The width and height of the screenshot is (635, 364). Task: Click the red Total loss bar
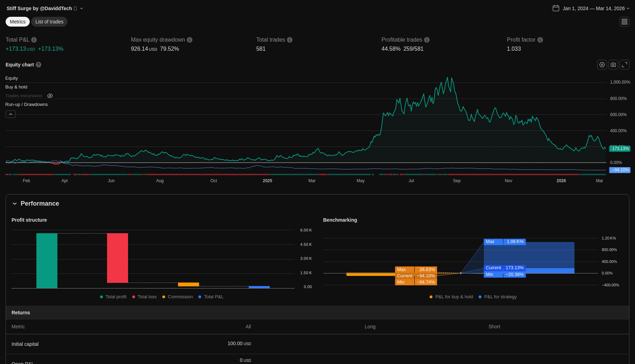(x=117, y=258)
